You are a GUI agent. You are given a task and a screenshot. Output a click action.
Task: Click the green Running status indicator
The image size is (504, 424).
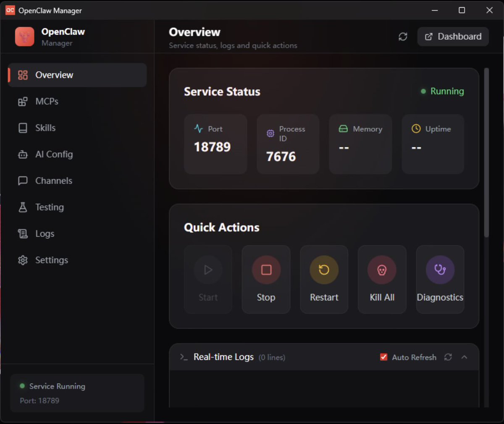coord(443,91)
